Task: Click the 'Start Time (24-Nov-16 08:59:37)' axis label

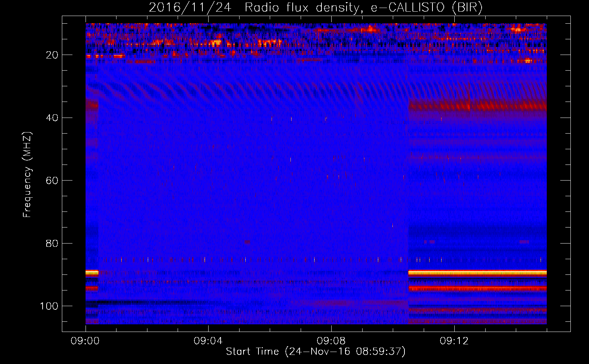Action: coord(316,352)
